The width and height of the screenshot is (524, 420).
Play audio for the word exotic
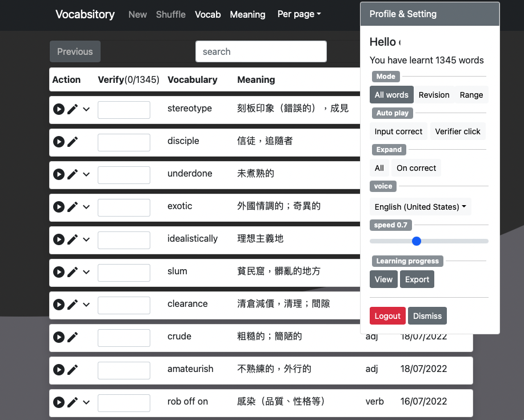click(x=58, y=207)
